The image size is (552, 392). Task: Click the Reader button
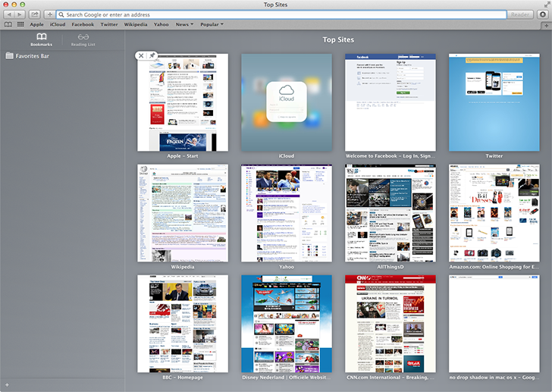(x=520, y=14)
